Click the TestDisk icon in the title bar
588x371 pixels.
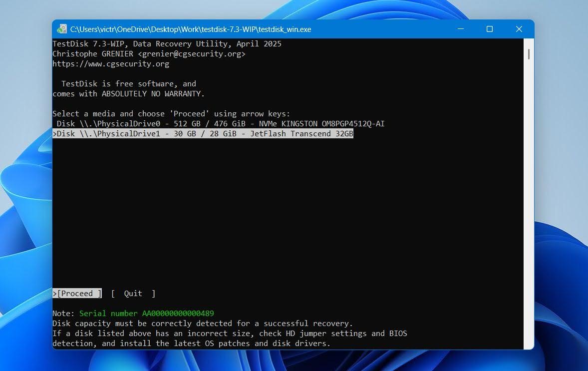(62, 29)
